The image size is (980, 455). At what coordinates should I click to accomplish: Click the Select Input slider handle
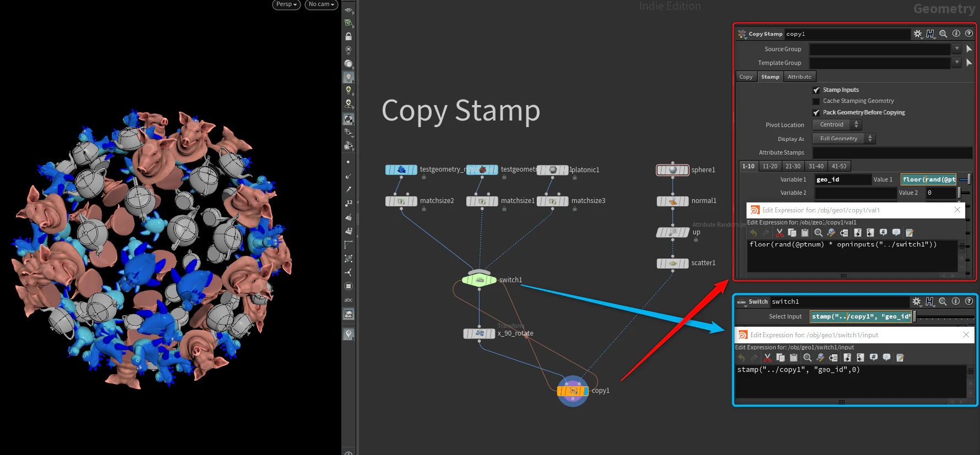tap(915, 316)
